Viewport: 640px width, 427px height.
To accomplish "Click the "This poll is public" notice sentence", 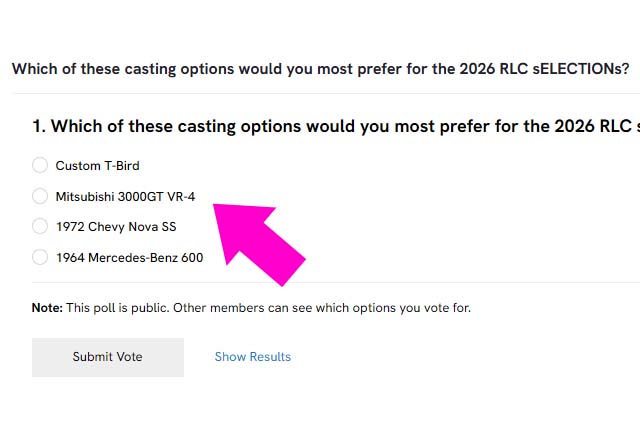I will (x=268, y=308).
